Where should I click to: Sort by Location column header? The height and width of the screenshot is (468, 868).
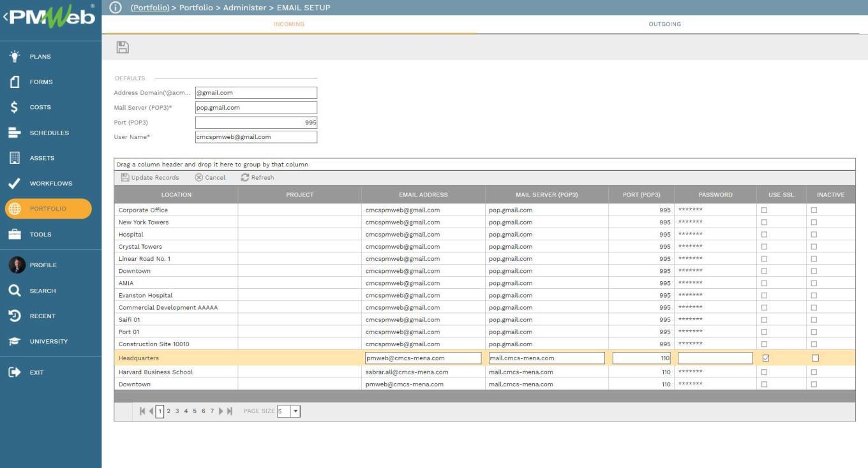pos(176,194)
